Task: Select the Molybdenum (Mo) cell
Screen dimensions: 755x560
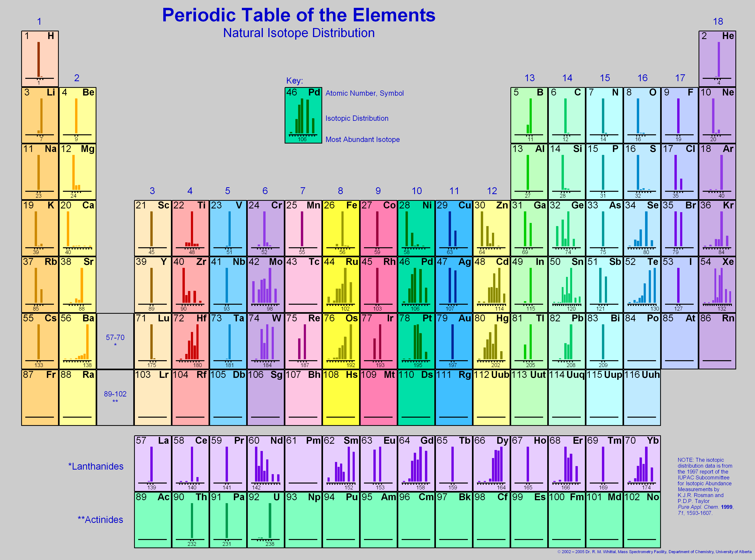Action: click(266, 284)
